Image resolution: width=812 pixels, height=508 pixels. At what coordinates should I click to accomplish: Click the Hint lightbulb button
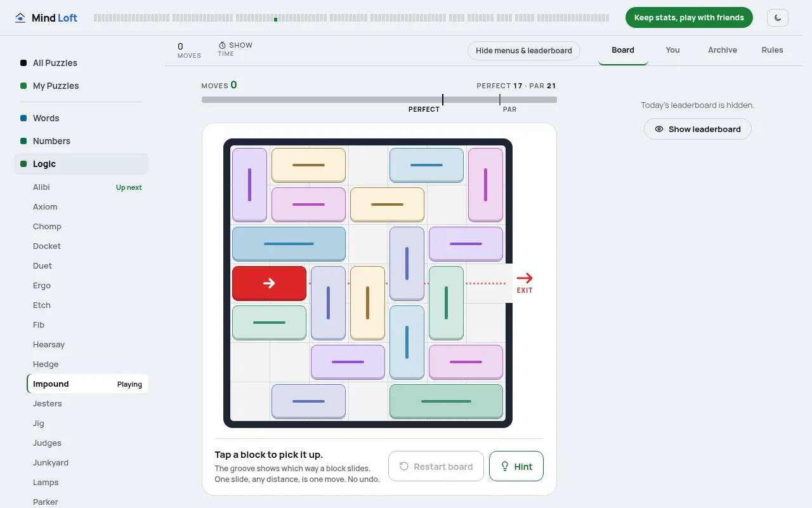(516, 467)
